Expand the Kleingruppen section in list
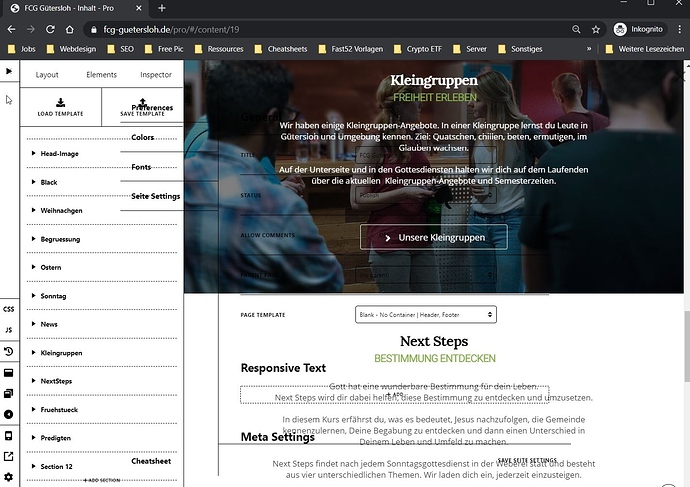690x487 pixels. click(x=62, y=354)
